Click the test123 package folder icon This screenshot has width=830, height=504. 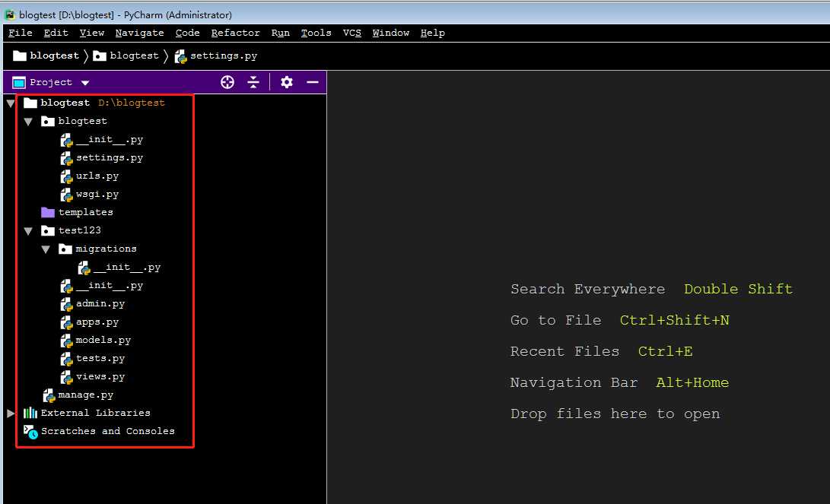point(48,230)
